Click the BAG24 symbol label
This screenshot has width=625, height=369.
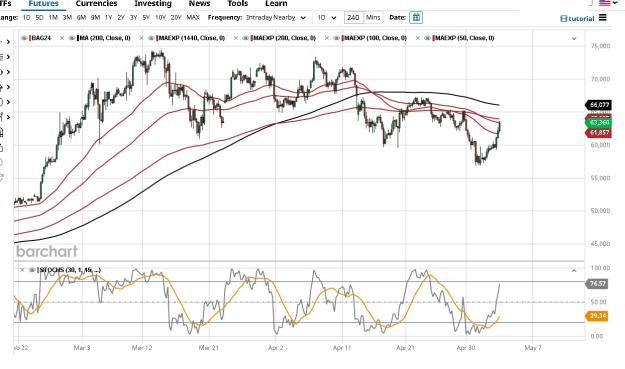click(x=41, y=38)
